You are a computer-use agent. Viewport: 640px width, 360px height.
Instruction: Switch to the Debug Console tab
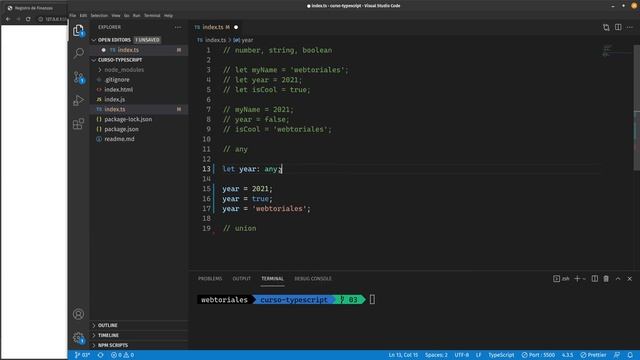point(313,279)
